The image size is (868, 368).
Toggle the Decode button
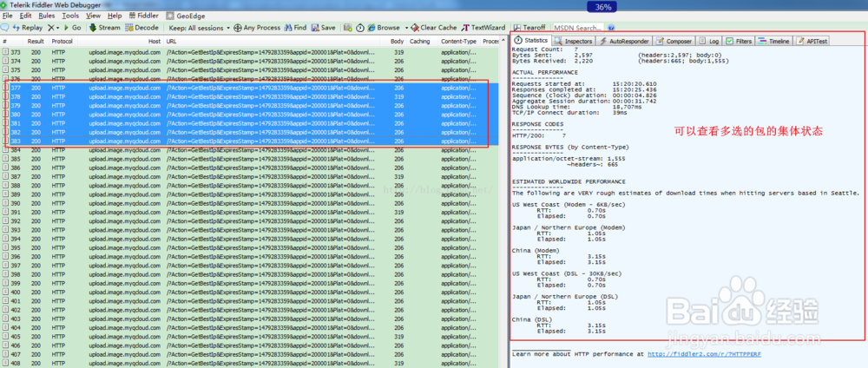pos(141,27)
